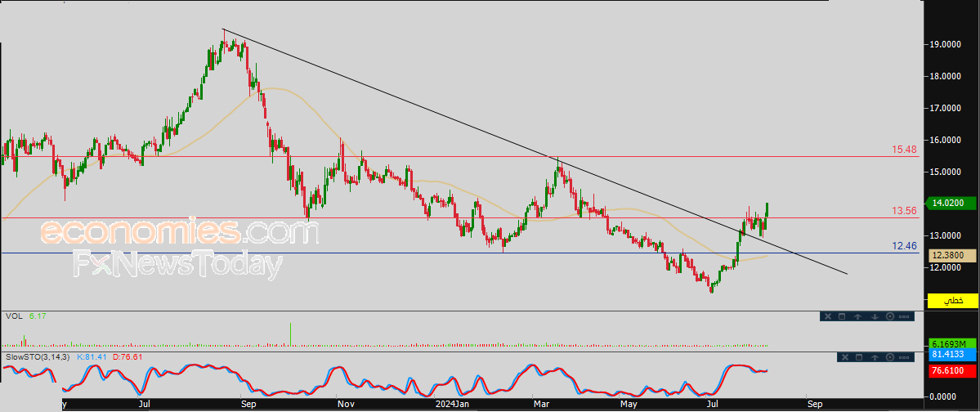The height and width of the screenshot is (412, 980).
Task: Click the SlowSTO(3,14,3) indicator title
Action: (38, 356)
